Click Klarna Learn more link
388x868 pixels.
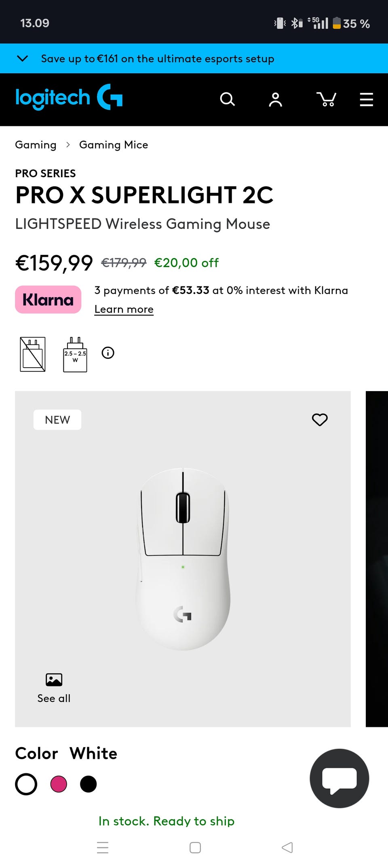124,309
